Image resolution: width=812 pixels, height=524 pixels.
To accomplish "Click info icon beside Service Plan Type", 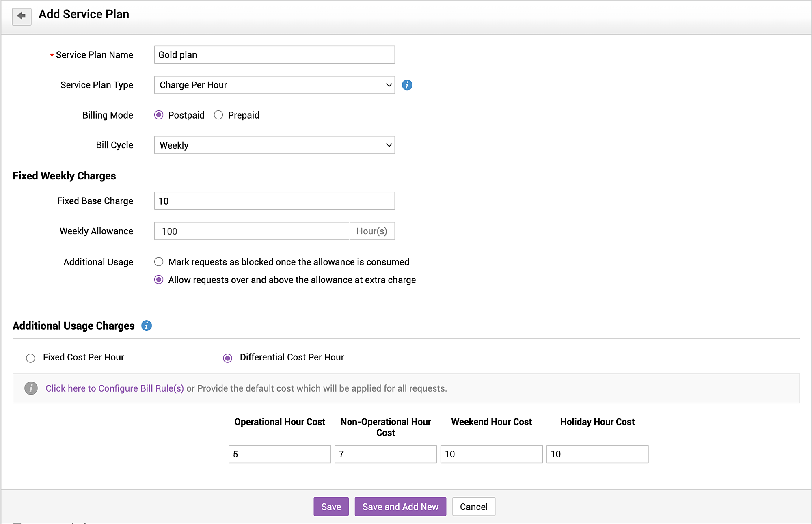I will coord(407,85).
